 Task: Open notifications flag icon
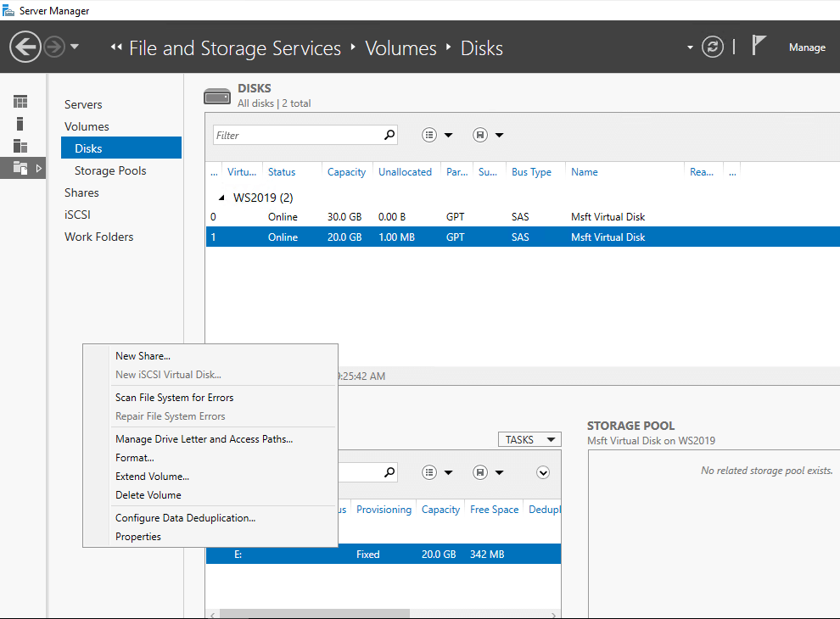point(758,46)
